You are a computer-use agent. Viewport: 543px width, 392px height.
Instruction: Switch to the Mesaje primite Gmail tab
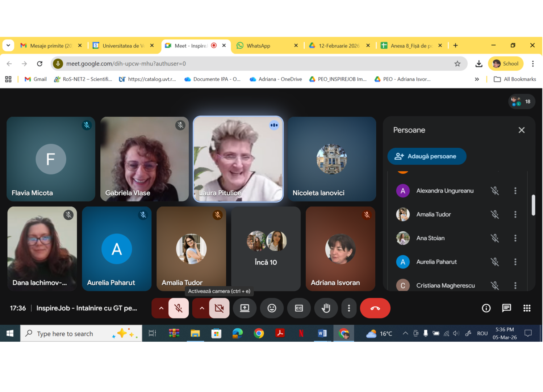pyautogui.click(x=51, y=46)
